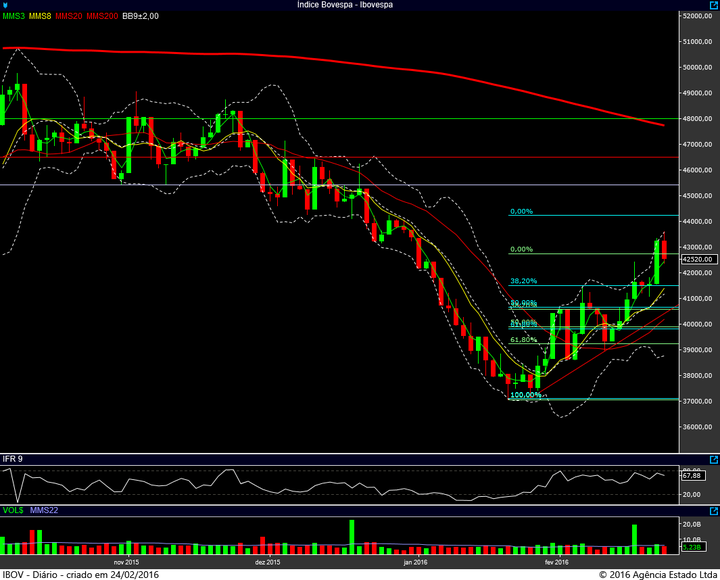Select the cyan 0,00% Fibonacci label
Image resolution: width=720 pixels, height=580 pixels.
point(522,211)
